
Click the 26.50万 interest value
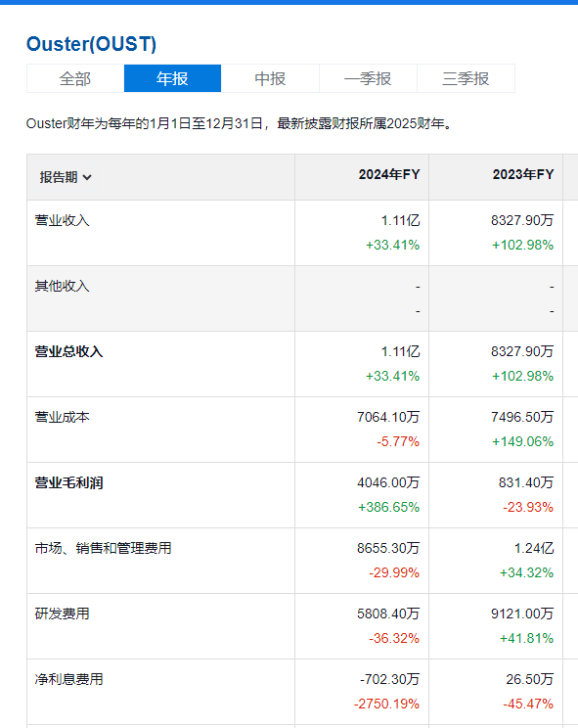(530, 679)
